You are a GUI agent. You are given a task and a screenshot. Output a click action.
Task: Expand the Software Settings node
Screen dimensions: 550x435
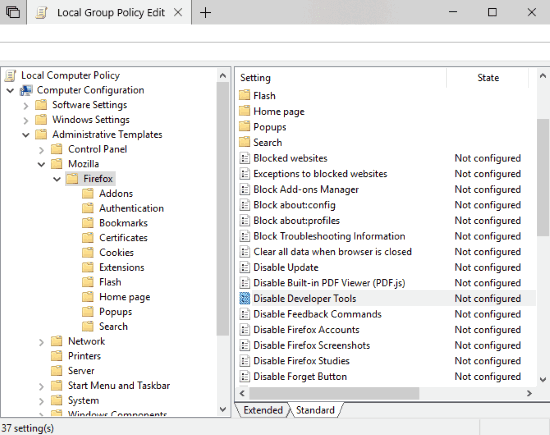coord(26,105)
